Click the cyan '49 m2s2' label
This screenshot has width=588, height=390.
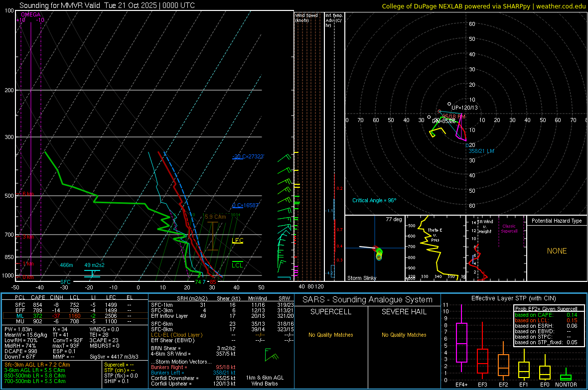click(x=94, y=265)
